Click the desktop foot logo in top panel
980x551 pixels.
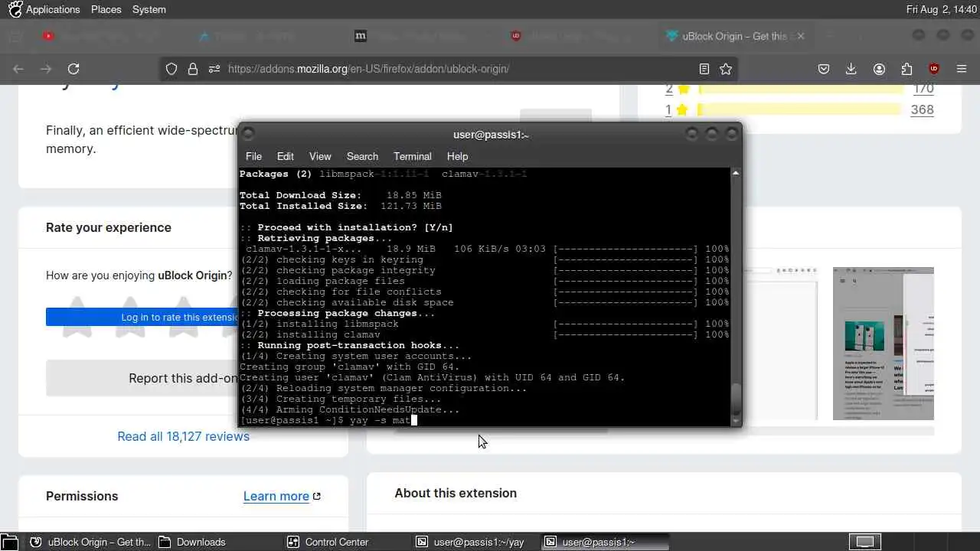tap(15, 9)
